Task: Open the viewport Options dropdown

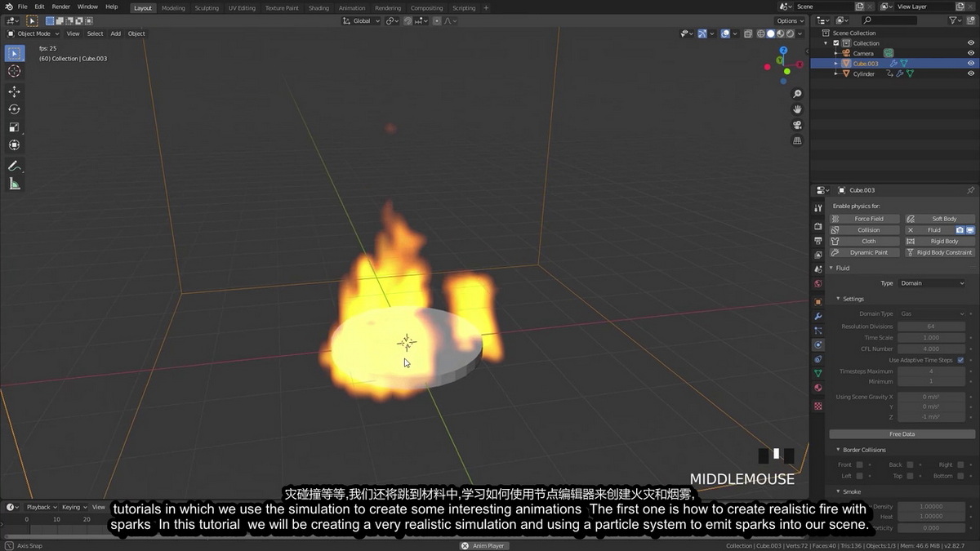Action: pos(790,20)
